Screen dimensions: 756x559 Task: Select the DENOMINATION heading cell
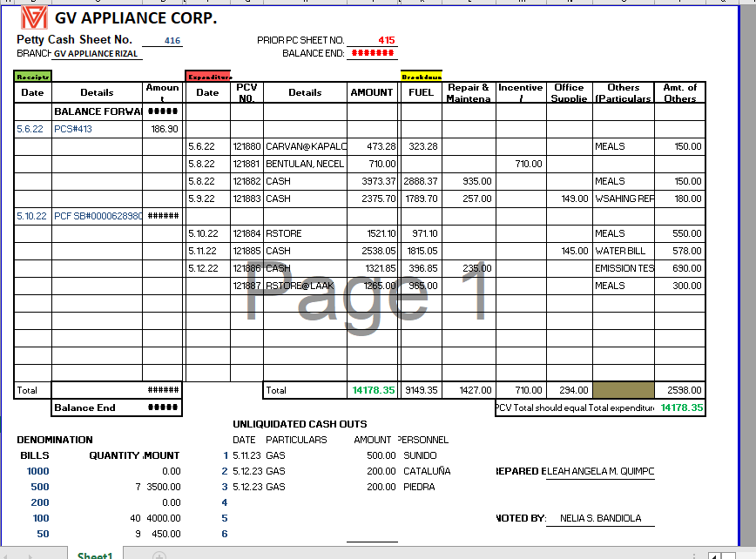(x=55, y=440)
